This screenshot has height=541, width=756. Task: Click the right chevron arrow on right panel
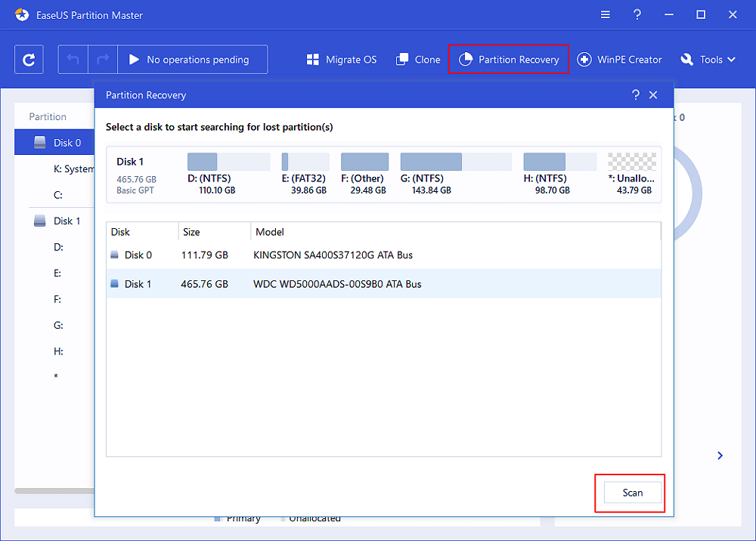click(x=720, y=456)
